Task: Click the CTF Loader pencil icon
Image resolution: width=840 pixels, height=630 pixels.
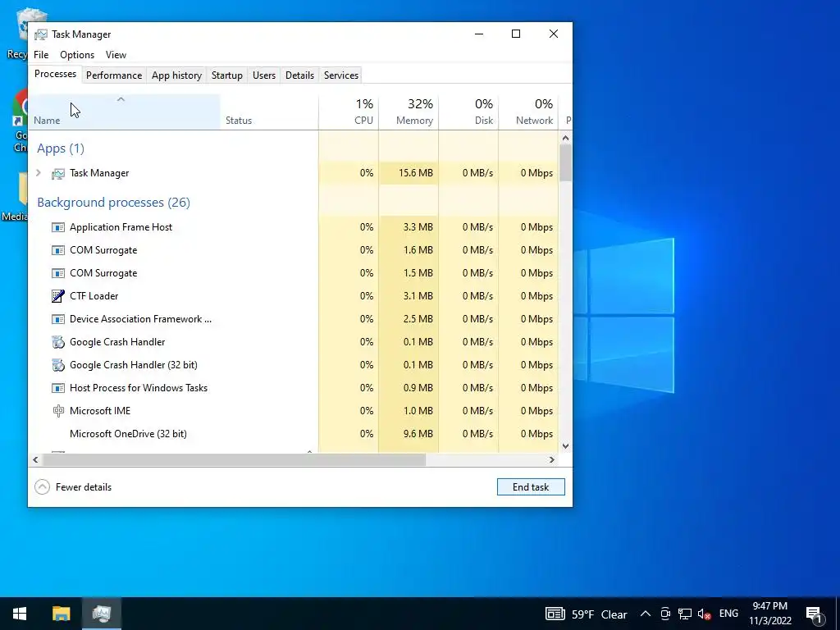Action: coord(58,295)
